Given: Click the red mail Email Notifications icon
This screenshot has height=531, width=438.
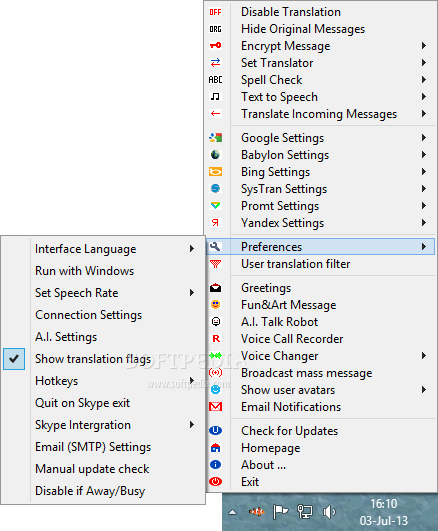Looking at the screenshot, I should click(215, 406).
